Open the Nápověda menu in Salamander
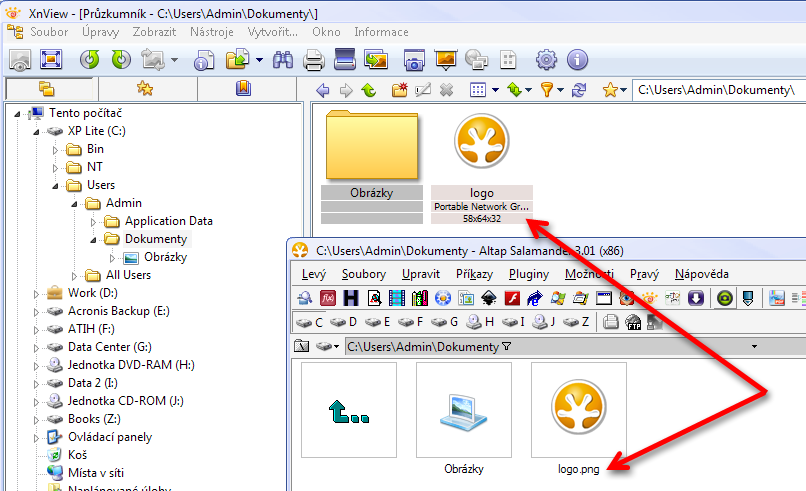 pos(702,274)
